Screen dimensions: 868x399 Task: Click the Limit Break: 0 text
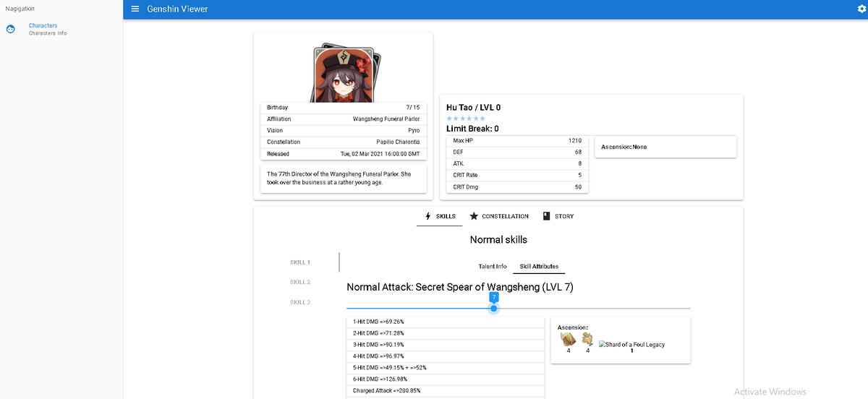click(x=472, y=129)
